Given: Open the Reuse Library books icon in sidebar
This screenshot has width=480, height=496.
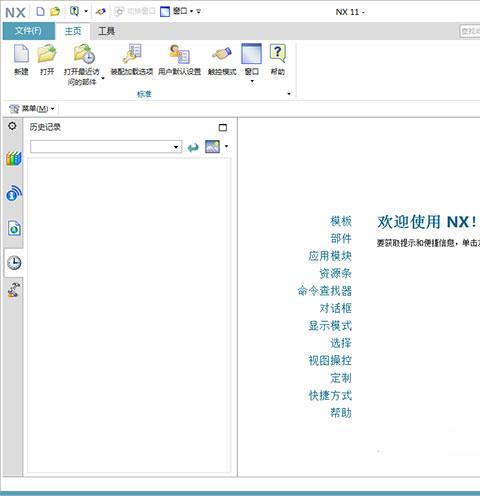Looking at the screenshot, I should (x=14, y=159).
